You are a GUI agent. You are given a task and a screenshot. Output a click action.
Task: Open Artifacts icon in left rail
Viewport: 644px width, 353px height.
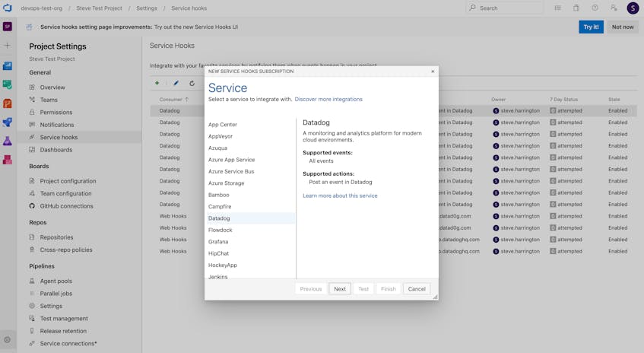[8, 160]
